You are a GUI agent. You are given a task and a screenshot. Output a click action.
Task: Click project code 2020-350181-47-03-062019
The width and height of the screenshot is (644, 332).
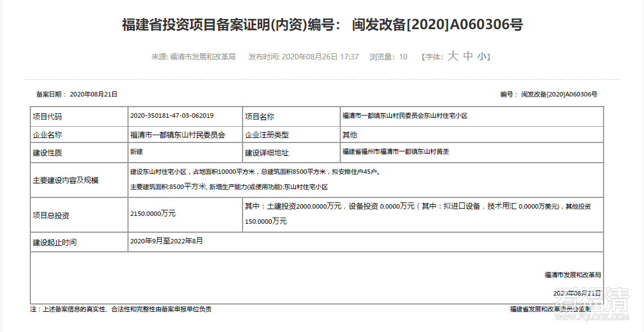click(172, 116)
